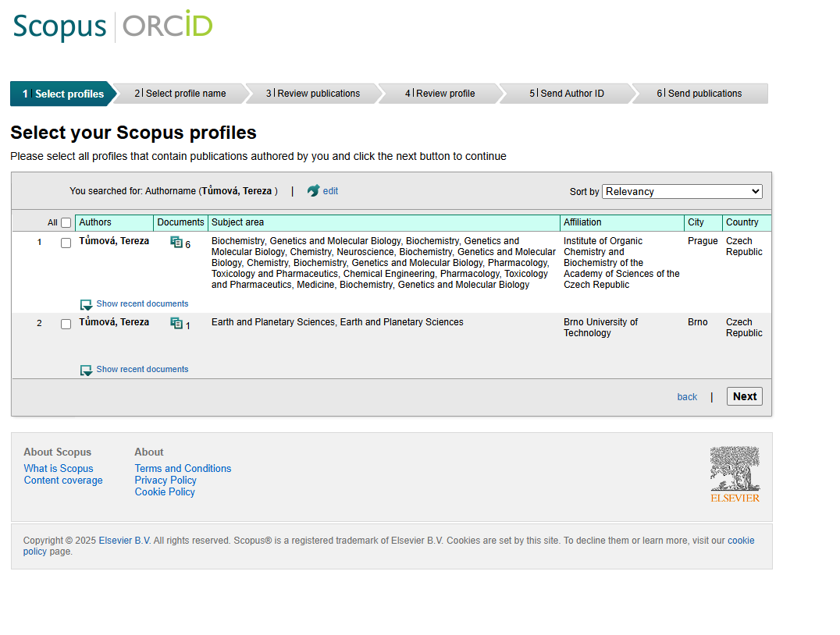840x635 pixels.
Task: Open Content coverage link
Action: click(x=63, y=481)
